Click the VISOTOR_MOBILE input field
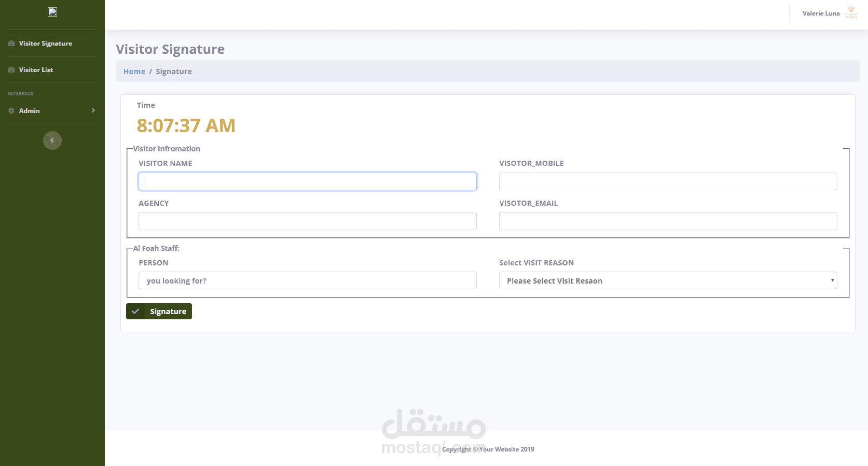This screenshot has height=466, width=868. click(x=668, y=181)
